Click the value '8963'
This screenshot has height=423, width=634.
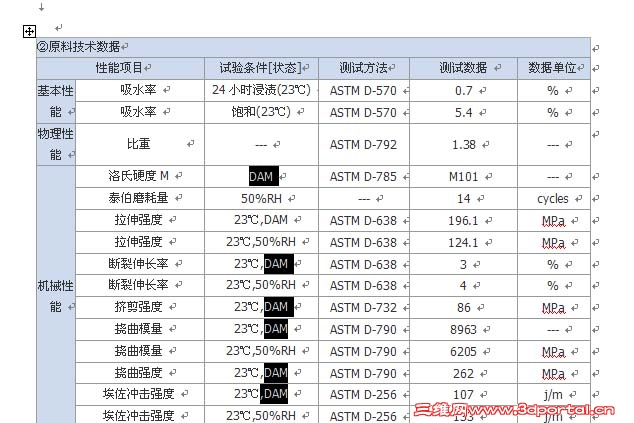coord(463,330)
